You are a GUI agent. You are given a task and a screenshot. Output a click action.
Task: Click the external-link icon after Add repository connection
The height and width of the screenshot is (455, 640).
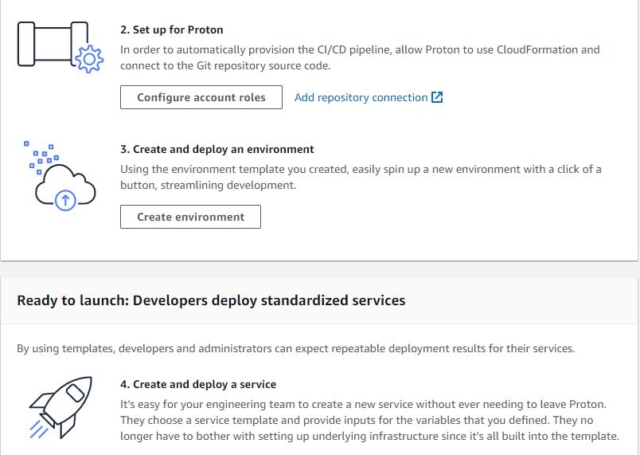pyautogui.click(x=437, y=97)
